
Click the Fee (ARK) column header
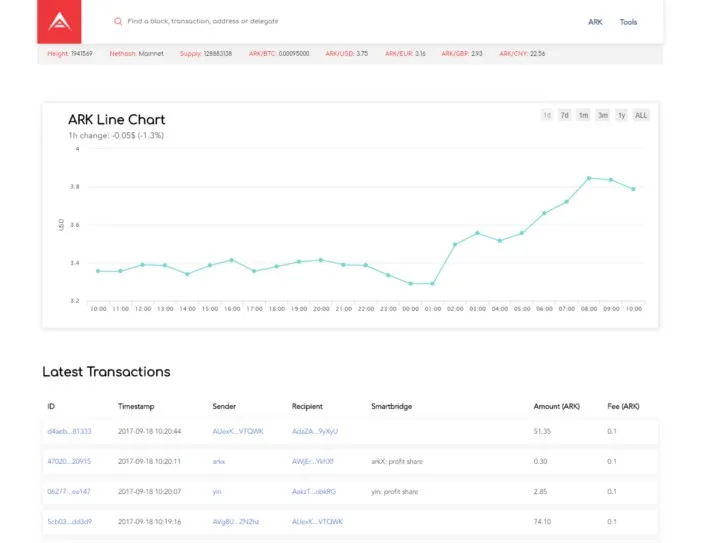(x=623, y=406)
